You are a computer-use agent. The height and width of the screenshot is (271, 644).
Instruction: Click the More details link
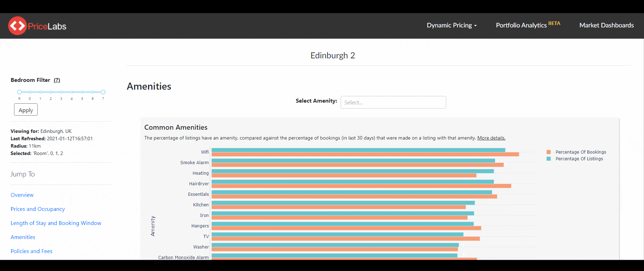tap(491, 138)
